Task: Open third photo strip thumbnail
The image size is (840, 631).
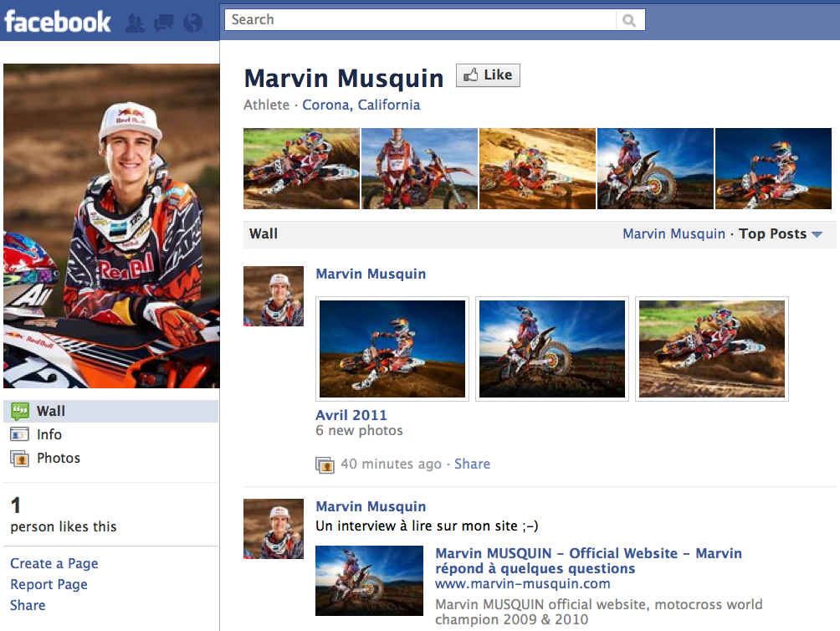Action: point(537,168)
